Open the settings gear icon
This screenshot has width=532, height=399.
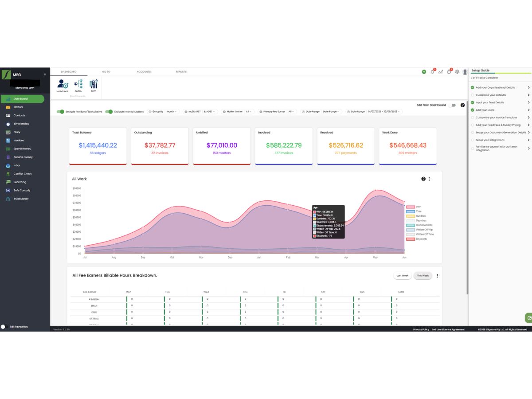457,72
